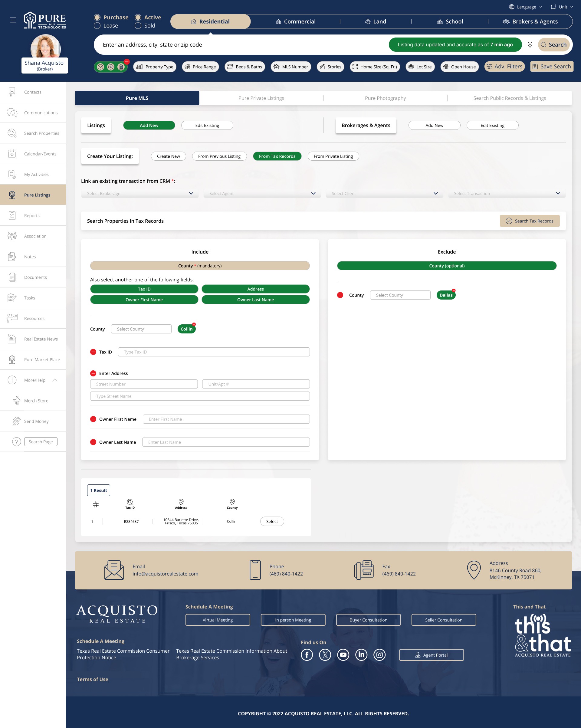Screen dimensions: 581x728
Task: Remove the Tax ID field with red minus
Action: coord(93,352)
